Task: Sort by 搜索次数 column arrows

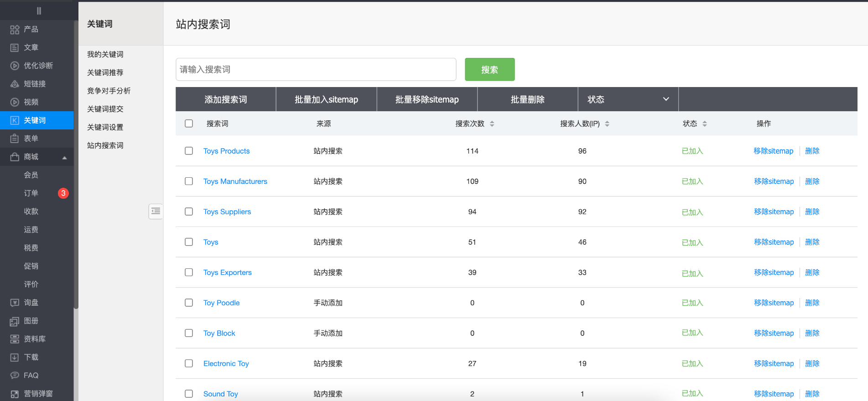Action: [x=492, y=123]
